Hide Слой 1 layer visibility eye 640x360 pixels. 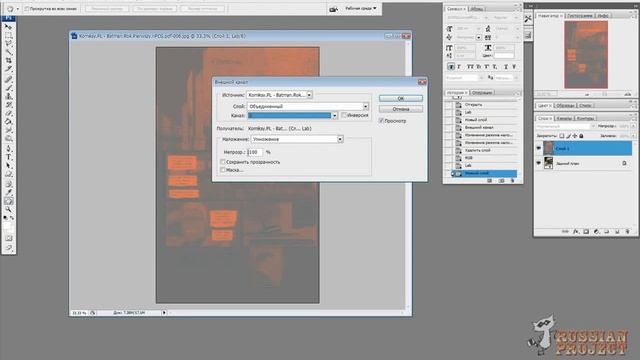point(539,148)
